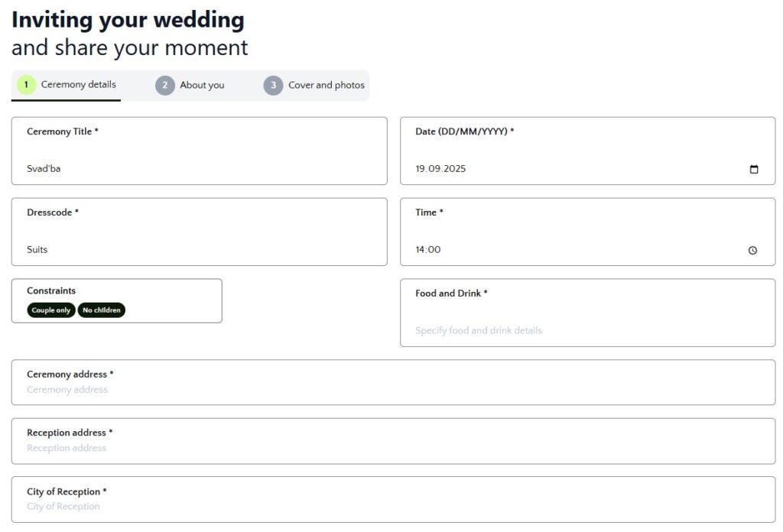The height and width of the screenshot is (532, 783).
Task: Toggle the Couple only constraint chip
Action: [x=51, y=310]
